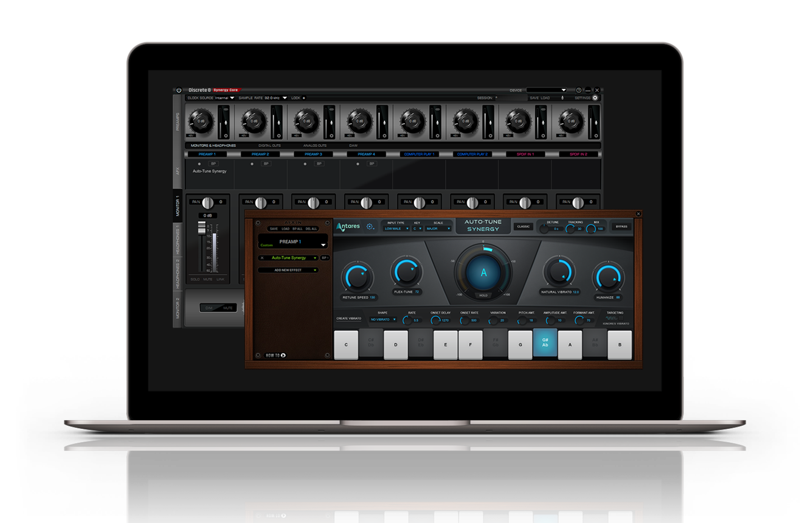This screenshot has width=812, height=523.
Task: Click the Humanize knob
Action: pos(608,277)
